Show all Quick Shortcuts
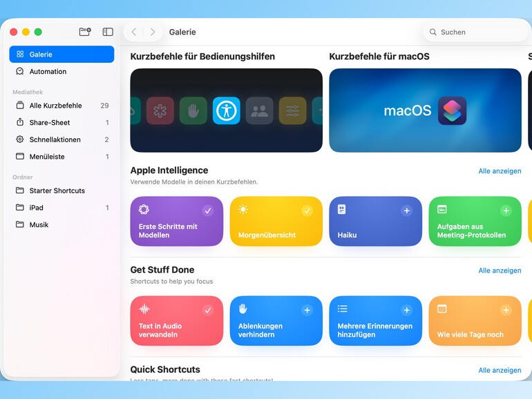 tap(500, 370)
